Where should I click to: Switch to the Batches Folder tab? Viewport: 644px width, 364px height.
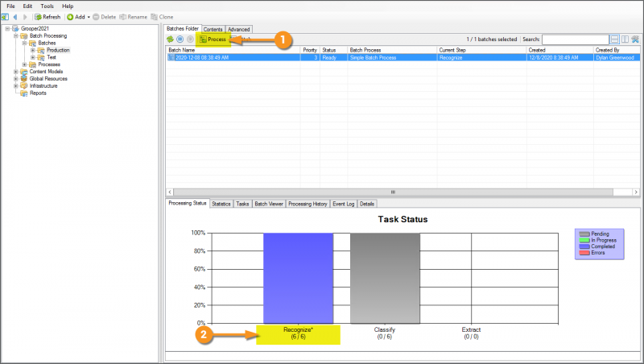point(183,29)
